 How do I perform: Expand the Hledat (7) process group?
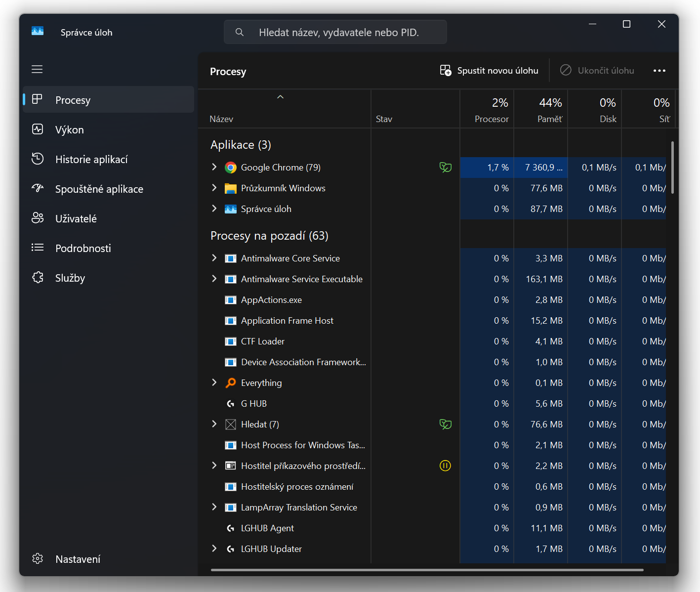tap(214, 424)
